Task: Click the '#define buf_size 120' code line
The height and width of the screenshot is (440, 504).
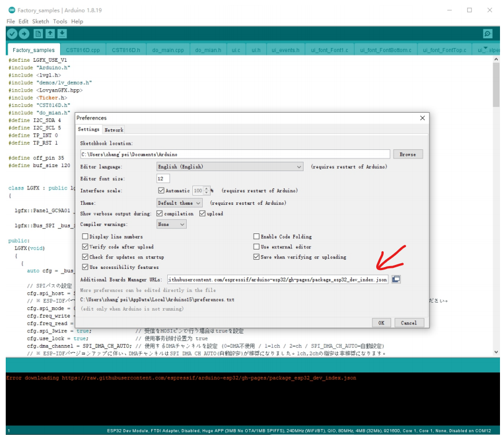Action: [39, 165]
